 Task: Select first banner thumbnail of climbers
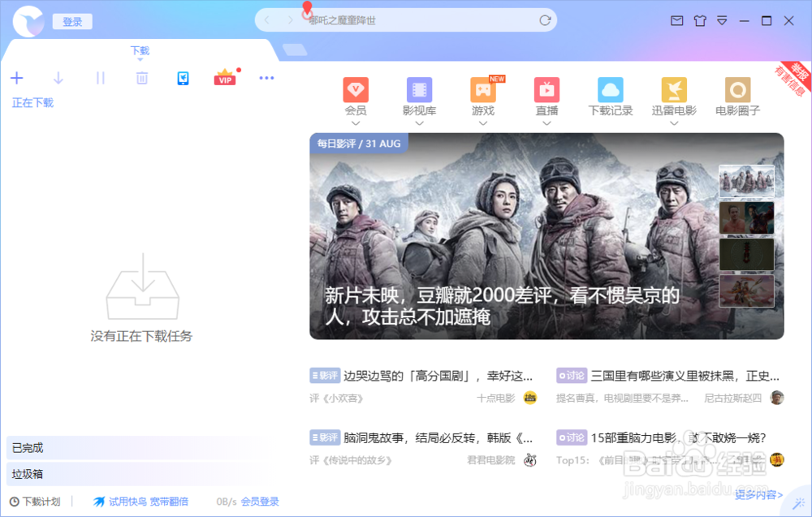pos(746,181)
